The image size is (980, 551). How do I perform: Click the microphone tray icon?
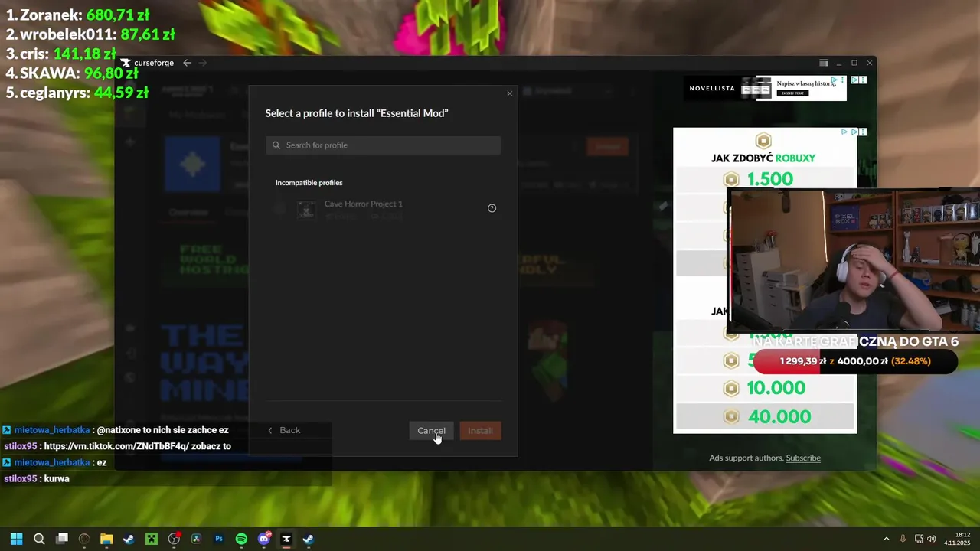tap(903, 539)
